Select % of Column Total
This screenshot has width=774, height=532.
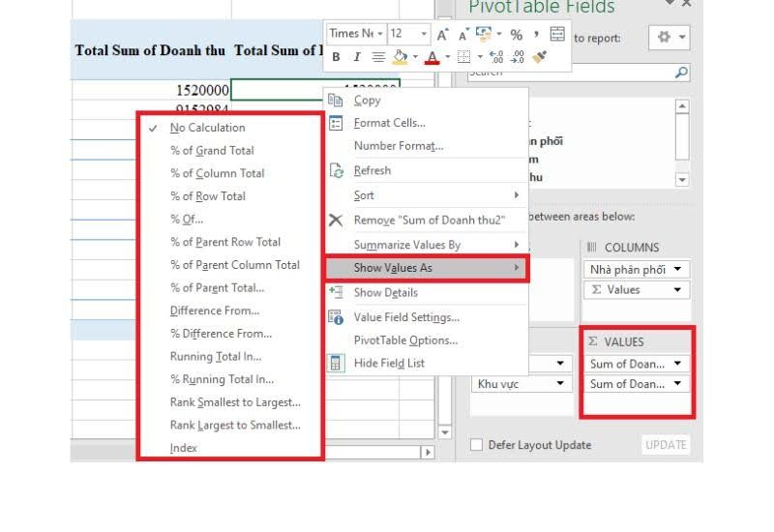pos(230,173)
